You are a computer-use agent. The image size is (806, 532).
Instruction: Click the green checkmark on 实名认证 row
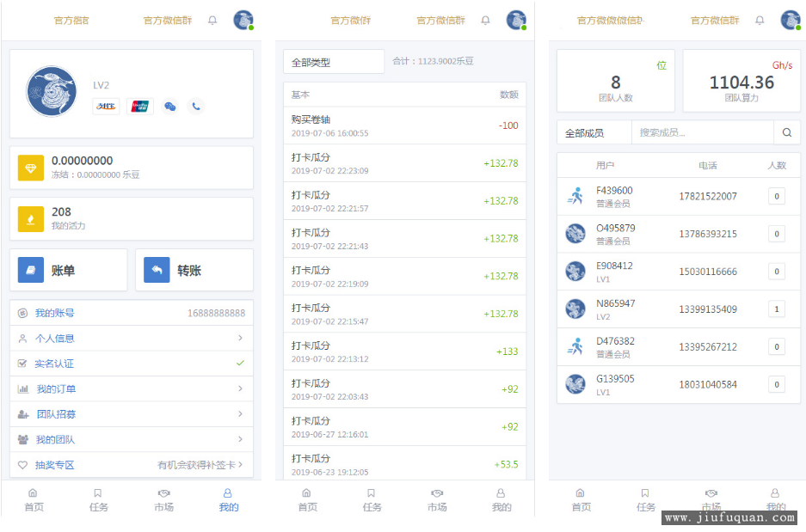[240, 364]
